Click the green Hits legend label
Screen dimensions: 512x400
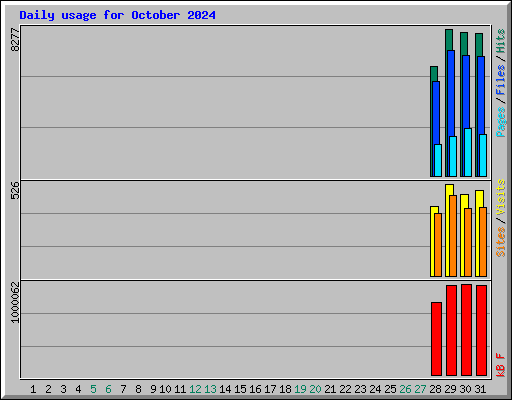coord(500,41)
